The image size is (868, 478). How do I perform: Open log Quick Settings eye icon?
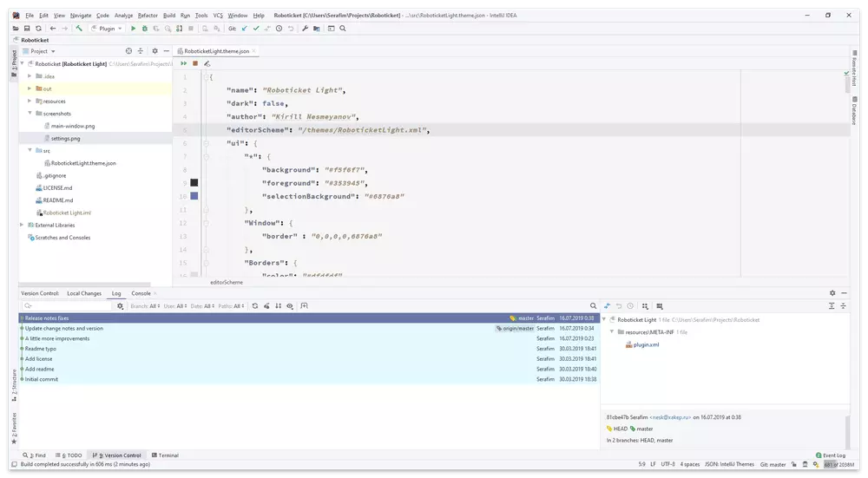tap(290, 306)
